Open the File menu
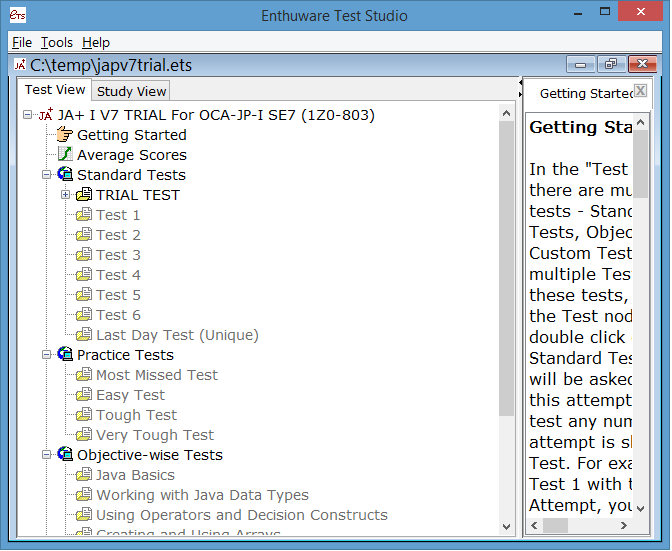 tap(22, 42)
